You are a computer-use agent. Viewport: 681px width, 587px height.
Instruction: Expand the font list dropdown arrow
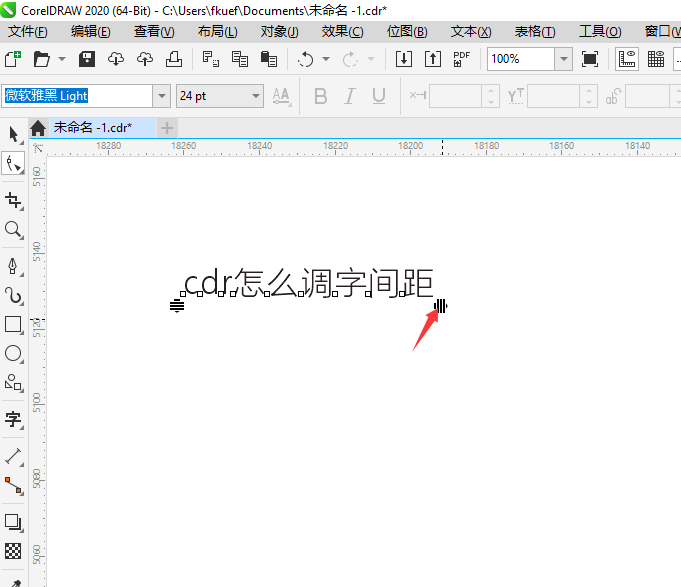pyautogui.click(x=162, y=96)
